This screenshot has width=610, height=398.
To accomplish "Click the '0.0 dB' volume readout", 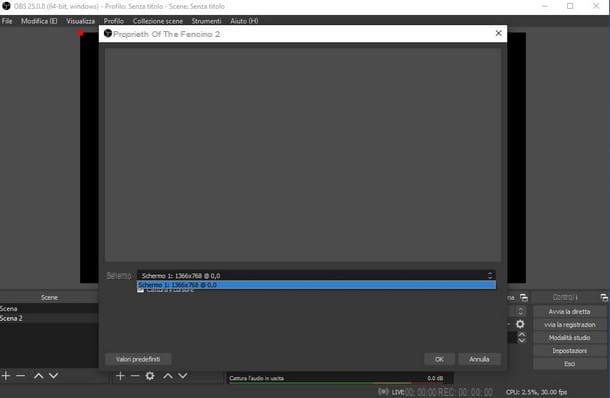I will click(435, 378).
